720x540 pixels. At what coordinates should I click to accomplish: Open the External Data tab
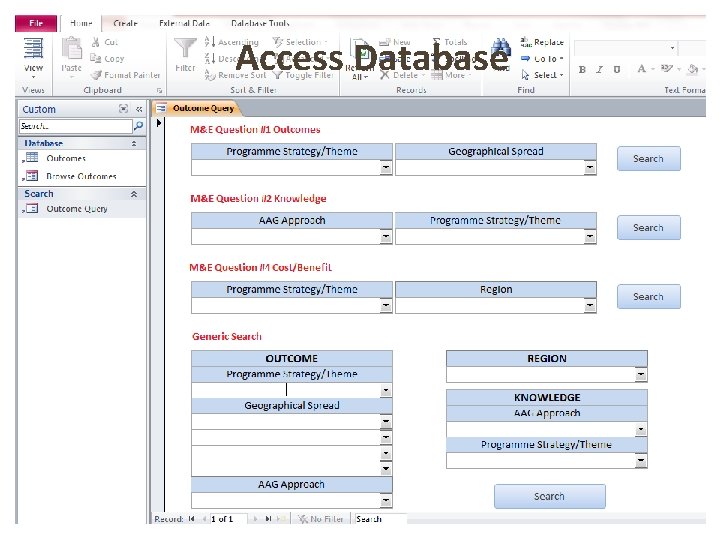(184, 23)
